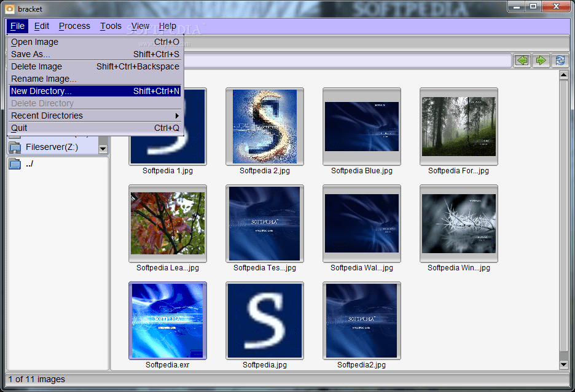Click the directory path input field
Viewport: 575px width, 392px height.
348,60
